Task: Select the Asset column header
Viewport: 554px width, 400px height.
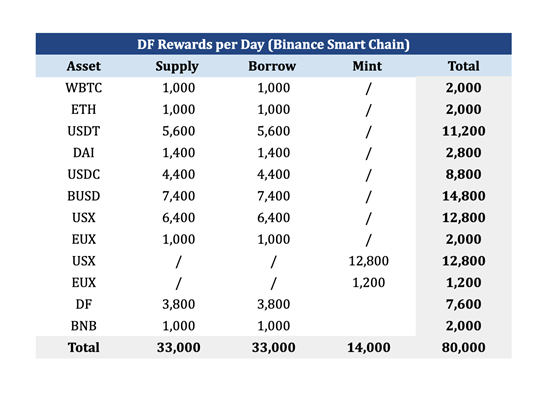Action: coord(84,66)
